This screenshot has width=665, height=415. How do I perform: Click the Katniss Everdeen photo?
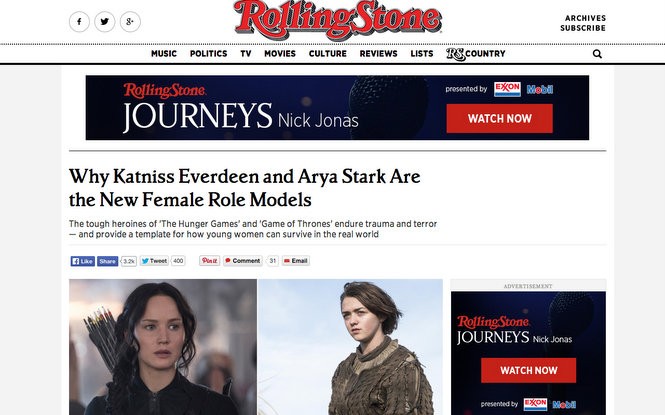(x=163, y=347)
